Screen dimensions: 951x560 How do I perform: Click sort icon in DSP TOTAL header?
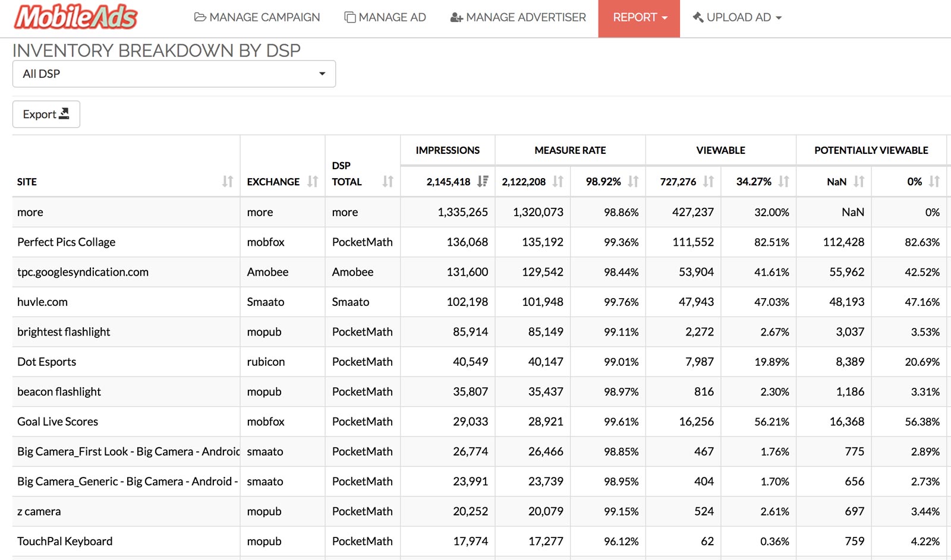pos(388,182)
